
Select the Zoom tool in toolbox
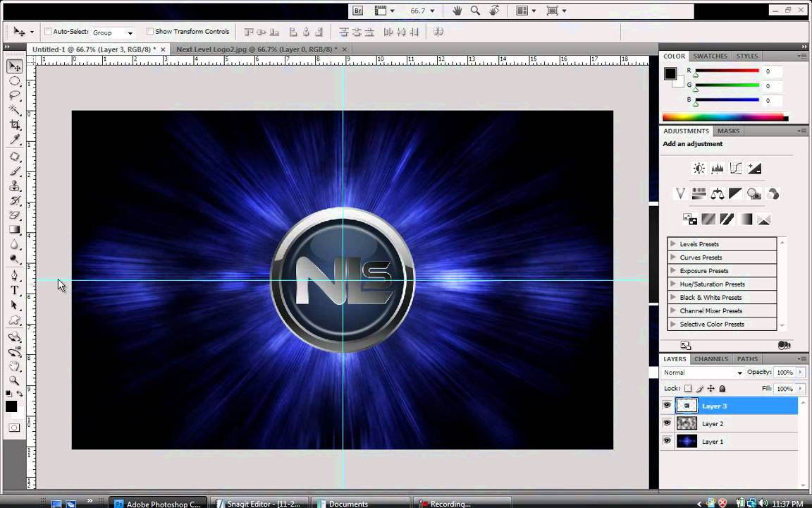(15, 381)
